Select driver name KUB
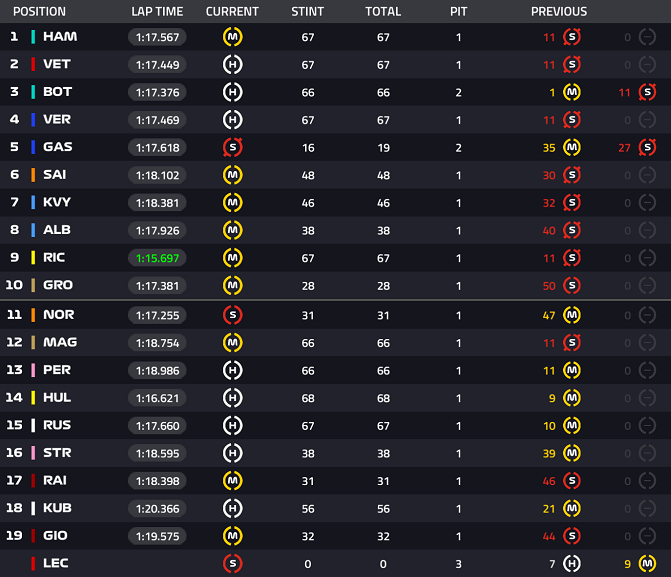Viewport: 671px width, 577px height. point(57,508)
